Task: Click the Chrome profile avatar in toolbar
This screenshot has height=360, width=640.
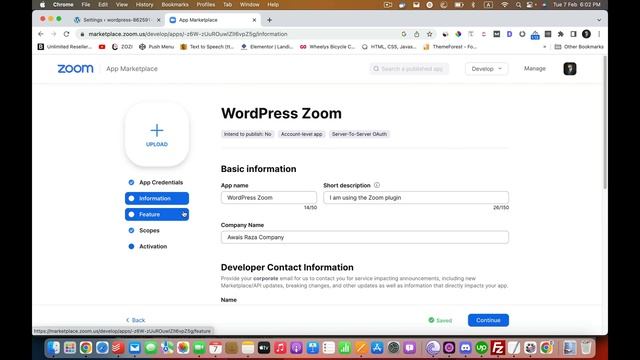Action: (x=586, y=34)
